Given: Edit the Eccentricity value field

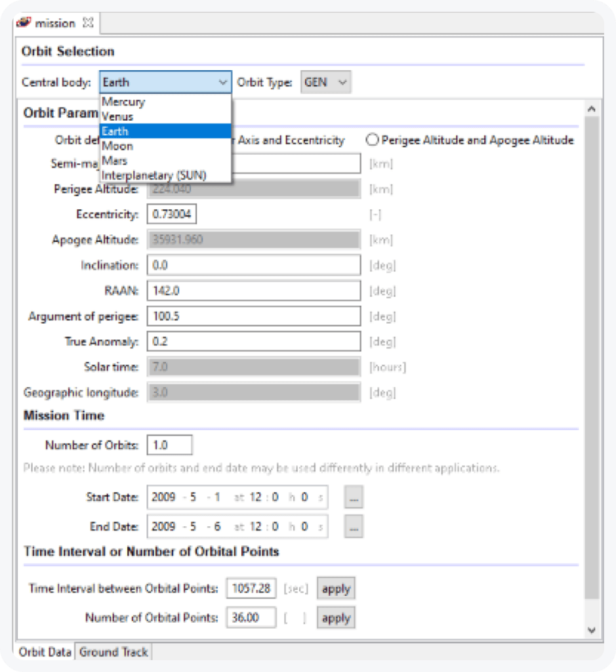Looking at the screenshot, I should click(x=171, y=214).
